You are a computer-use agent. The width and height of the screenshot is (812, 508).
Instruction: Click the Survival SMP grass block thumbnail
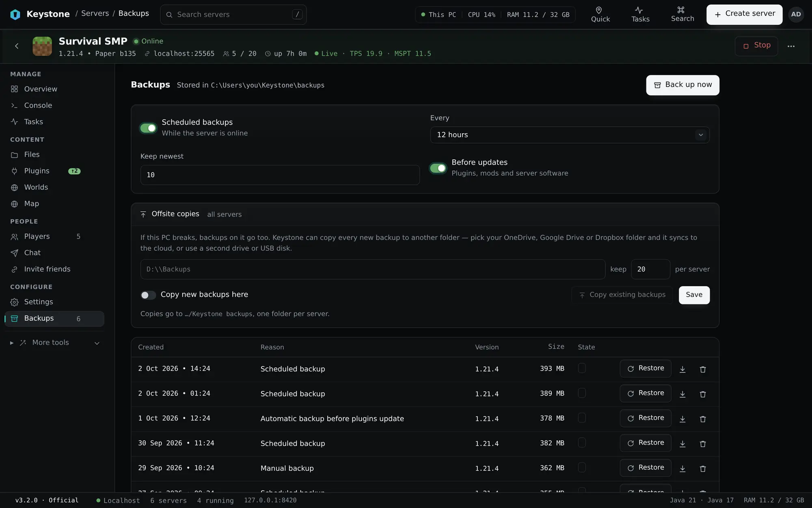click(42, 46)
